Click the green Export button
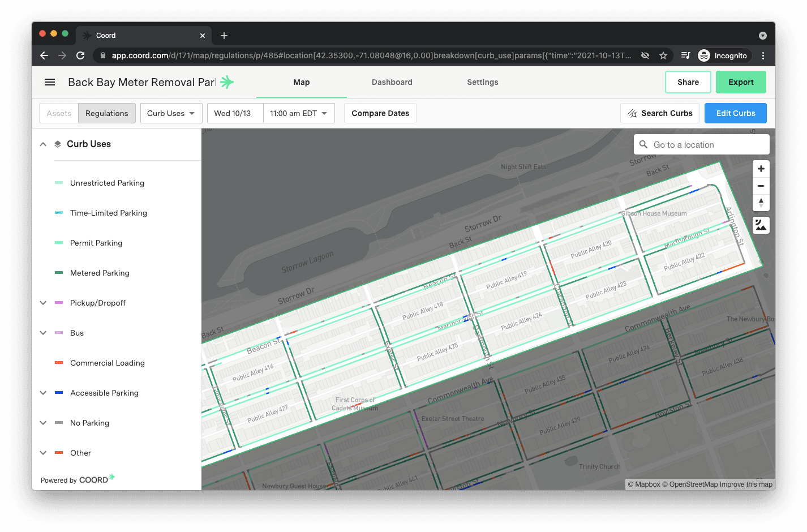This screenshot has height=532, width=807. pyautogui.click(x=741, y=82)
